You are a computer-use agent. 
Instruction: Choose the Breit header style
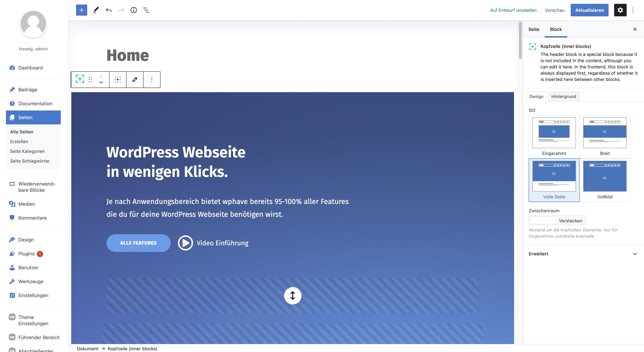(x=605, y=137)
